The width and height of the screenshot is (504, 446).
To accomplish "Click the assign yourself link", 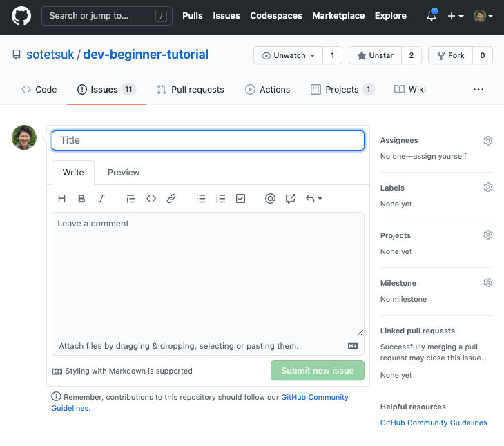I will click(440, 156).
